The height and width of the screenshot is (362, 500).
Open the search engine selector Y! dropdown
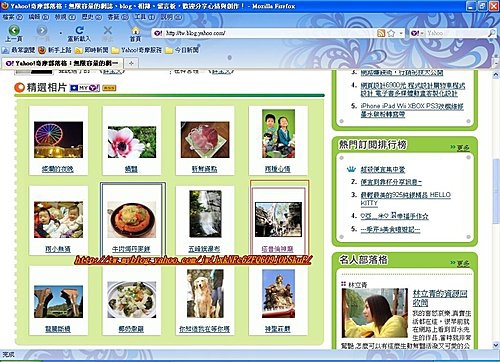pos(417,33)
